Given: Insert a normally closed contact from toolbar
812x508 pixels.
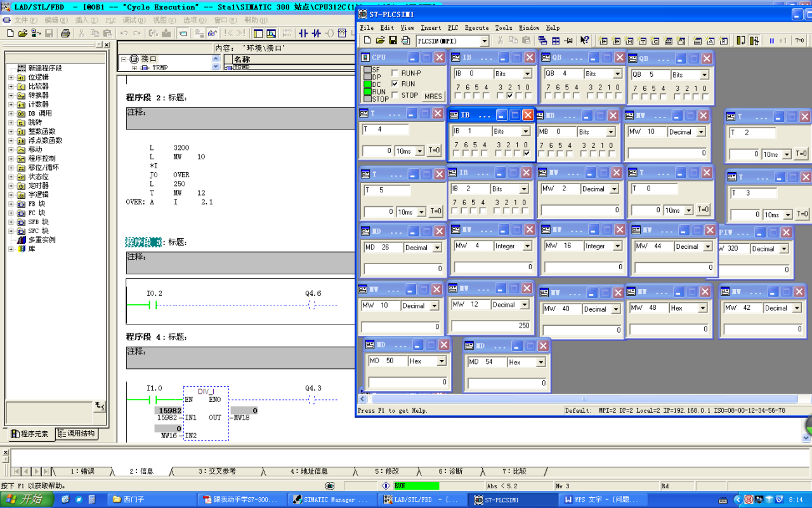Looking at the screenshot, I should [x=317, y=33].
